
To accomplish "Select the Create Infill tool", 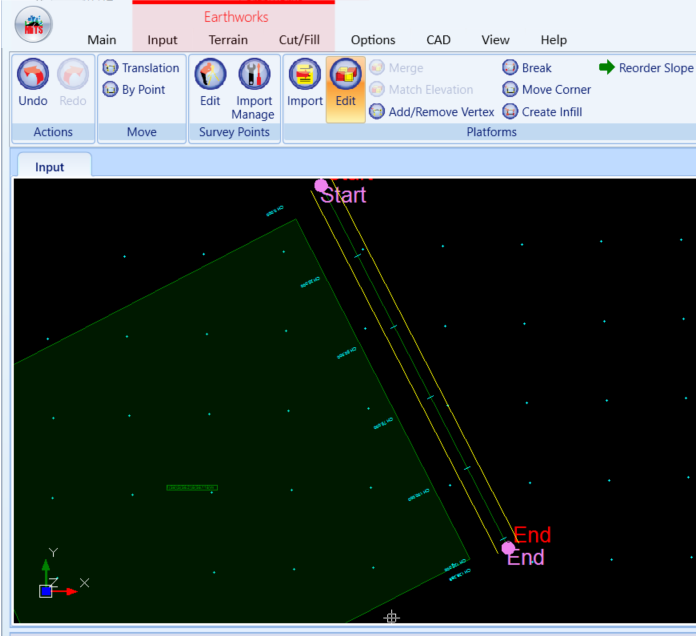I will [542, 112].
